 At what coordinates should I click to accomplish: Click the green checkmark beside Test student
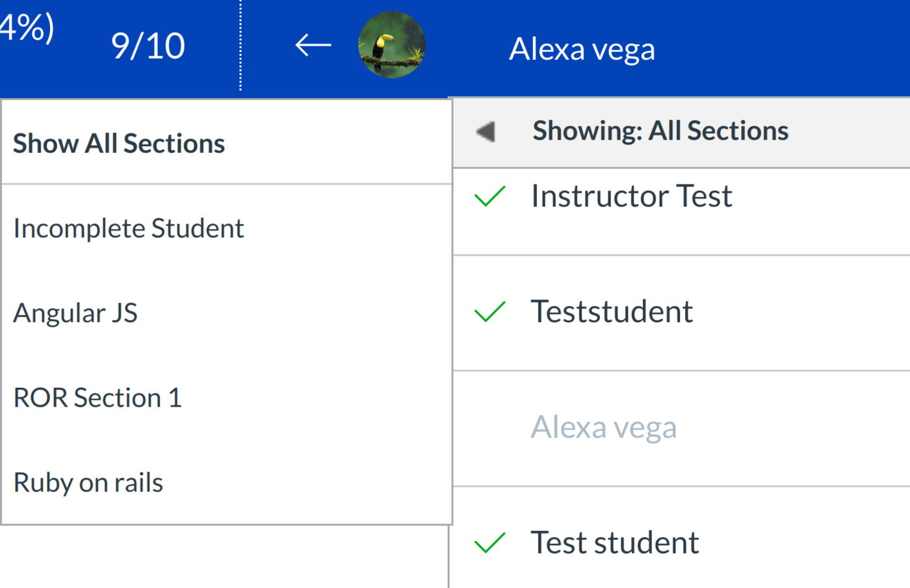click(490, 543)
